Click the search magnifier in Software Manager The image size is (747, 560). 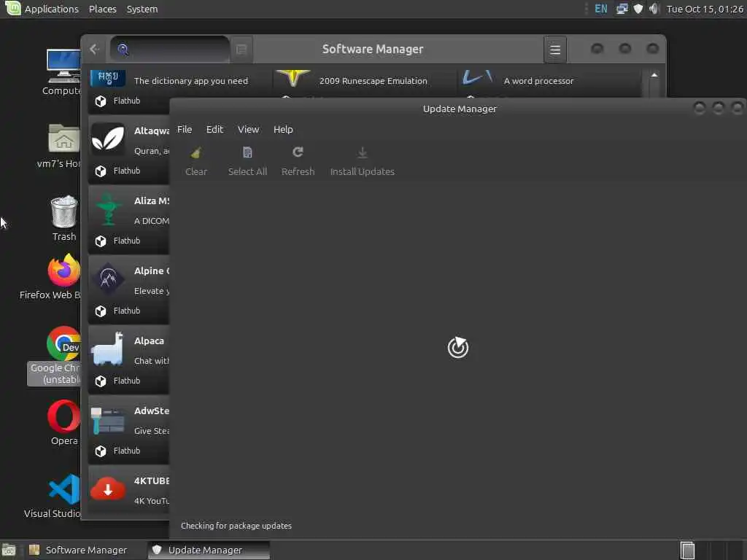[x=123, y=49]
